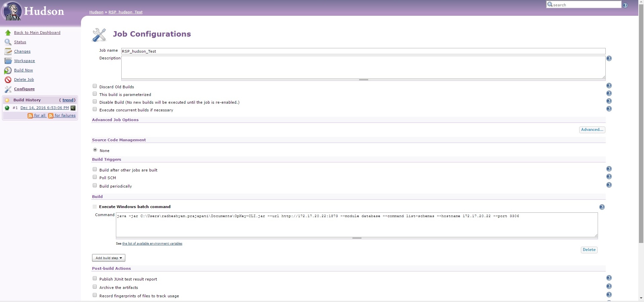Open help for Poll SCM
The width and height of the screenshot is (644, 302).
pos(609,177)
